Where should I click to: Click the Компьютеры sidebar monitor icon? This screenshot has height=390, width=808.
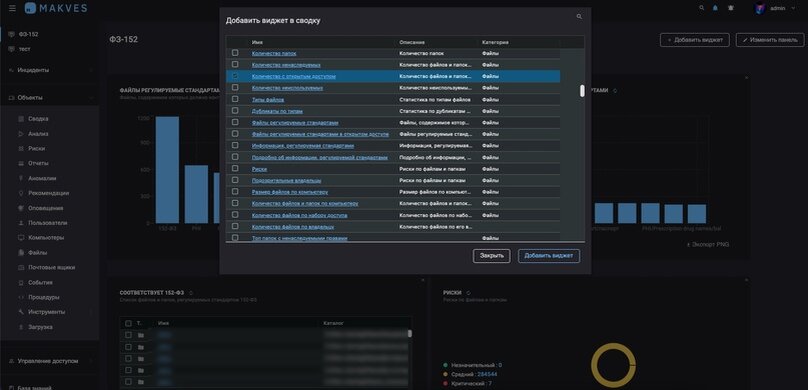click(x=21, y=238)
